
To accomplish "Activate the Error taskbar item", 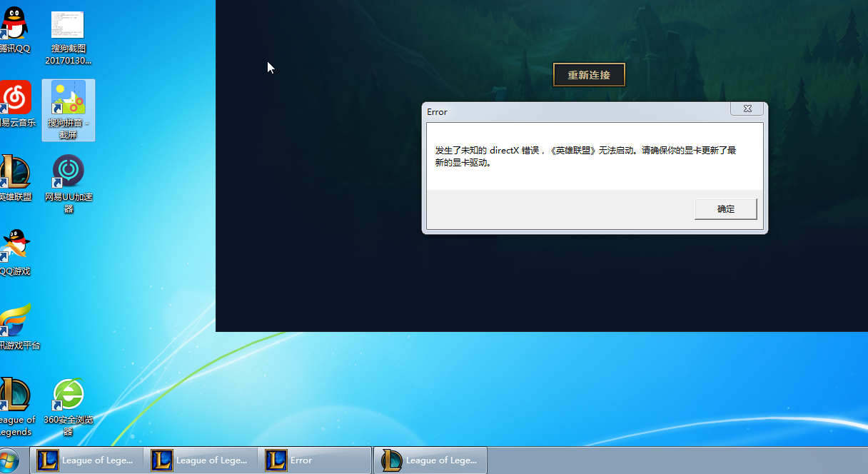I will tap(315, 460).
